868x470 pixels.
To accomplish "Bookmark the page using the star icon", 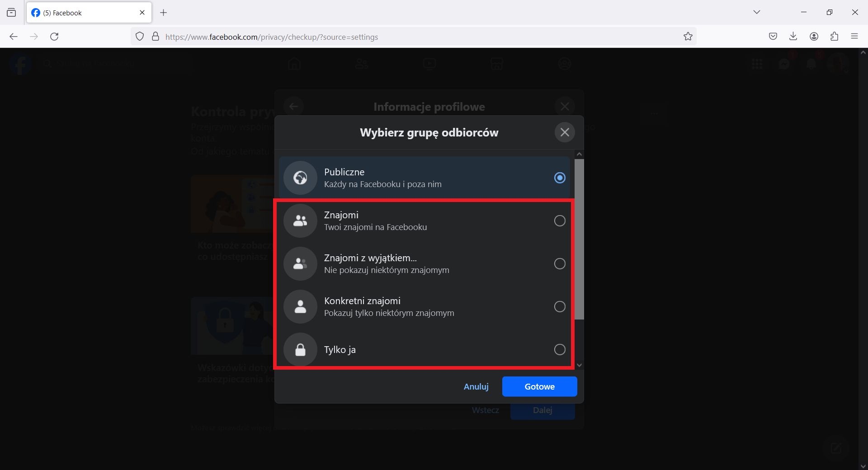I will (x=688, y=37).
